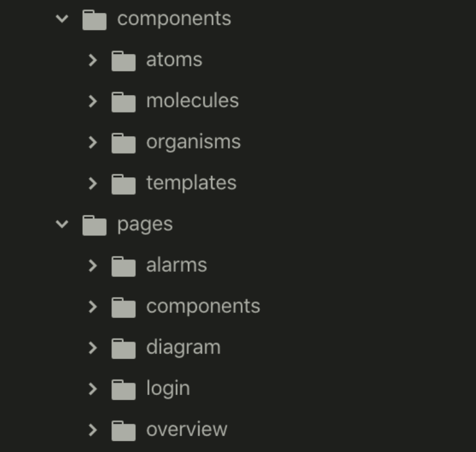Expand the templates folder arrow
476x452 pixels.
pos(93,184)
